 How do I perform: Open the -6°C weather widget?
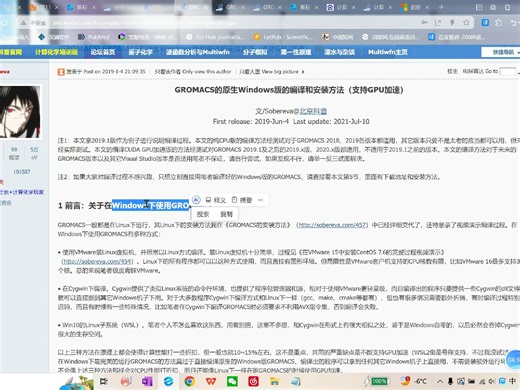[x=414, y=381]
